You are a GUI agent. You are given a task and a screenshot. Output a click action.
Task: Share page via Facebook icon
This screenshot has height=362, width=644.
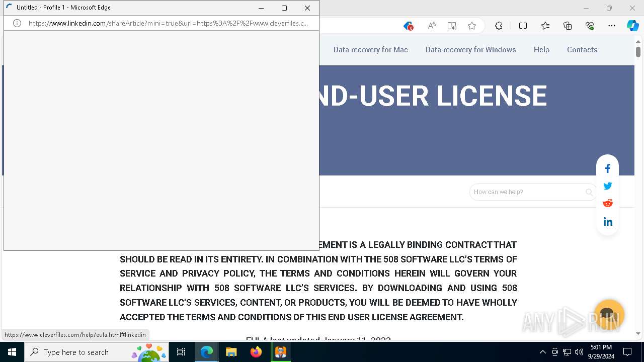point(608,169)
